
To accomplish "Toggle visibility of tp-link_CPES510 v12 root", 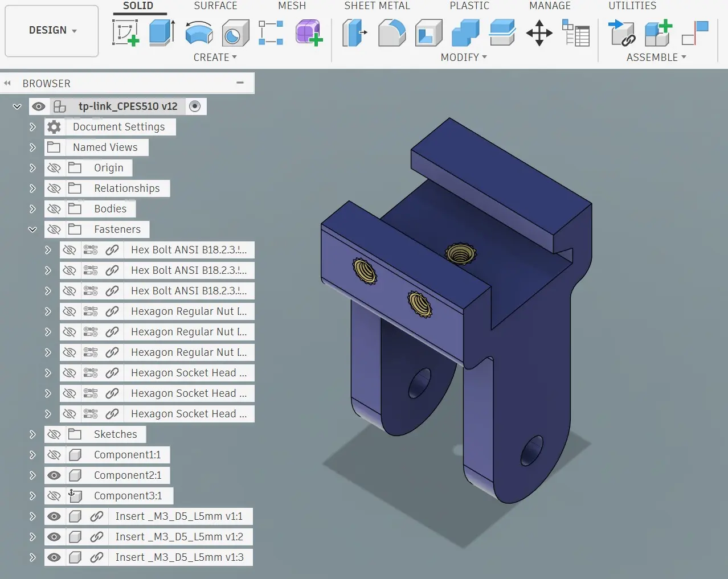I will click(39, 106).
